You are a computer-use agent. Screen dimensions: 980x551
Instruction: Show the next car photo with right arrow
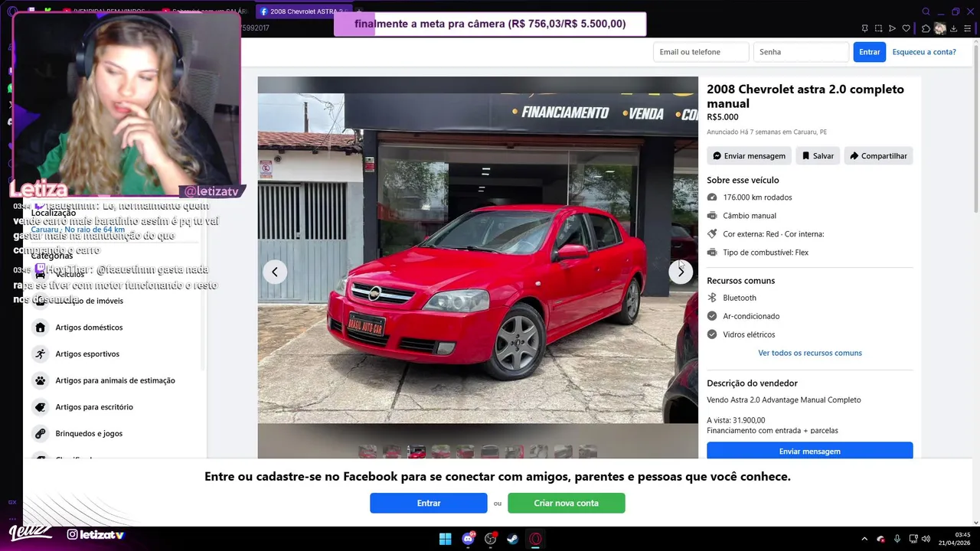point(681,272)
